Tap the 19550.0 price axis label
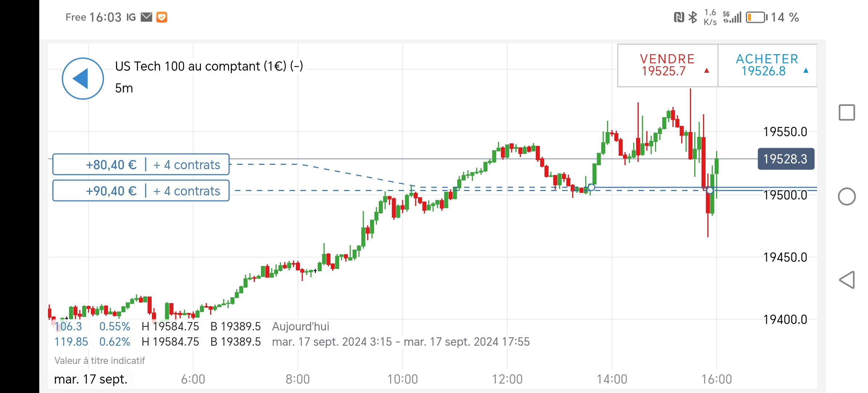The width and height of the screenshot is (868, 393). 785,132
